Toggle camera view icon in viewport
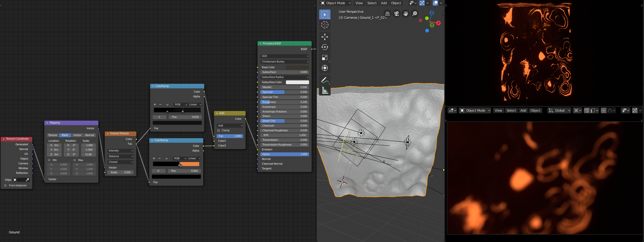Image resolution: width=644 pixels, height=242 pixels. pos(396,14)
